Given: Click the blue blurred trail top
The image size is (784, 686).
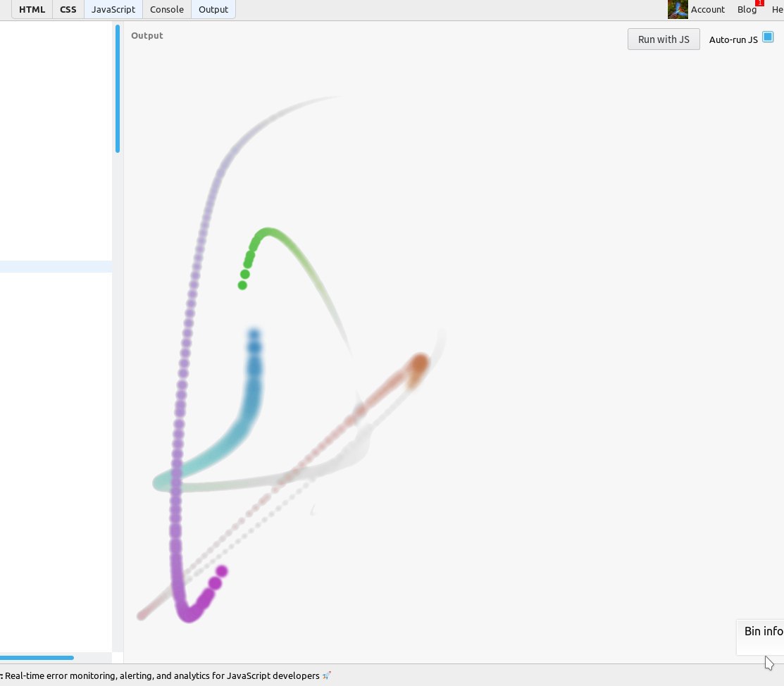Looking at the screenshot, I should click(254, 335).
